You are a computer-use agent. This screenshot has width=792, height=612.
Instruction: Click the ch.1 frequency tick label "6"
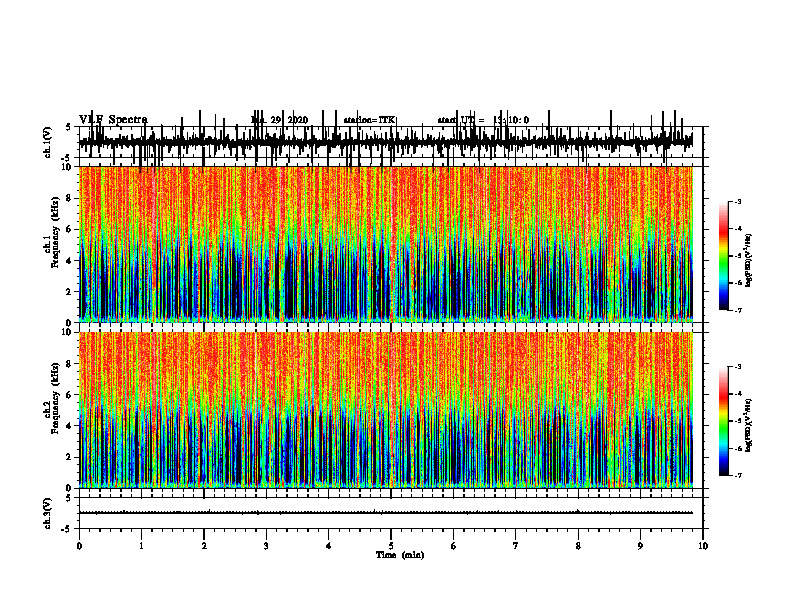(70, 229)
